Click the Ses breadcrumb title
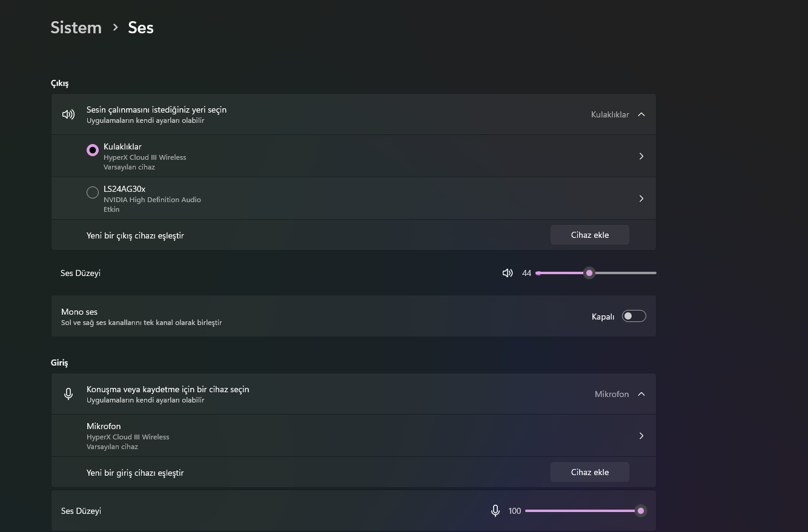This screenshot has height=532, width=808. [141, 28]
